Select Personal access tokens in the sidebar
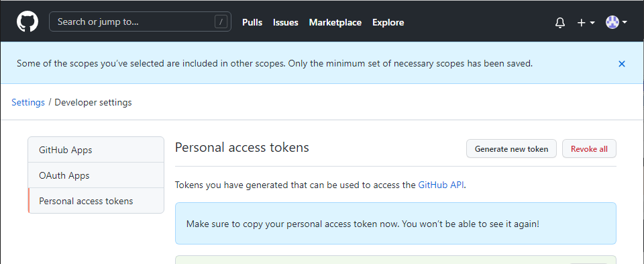Image resolution: width=644 pixels, height=264 pixels. click(96, 201)
